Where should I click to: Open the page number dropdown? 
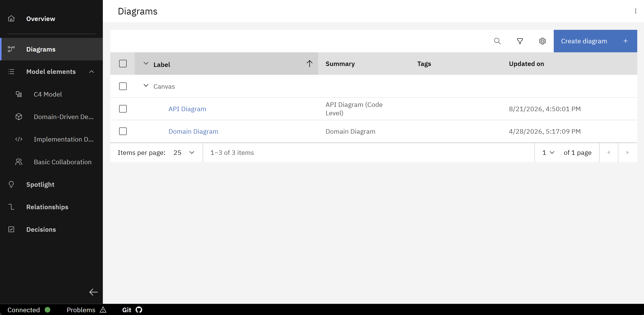tap(548, 152)
